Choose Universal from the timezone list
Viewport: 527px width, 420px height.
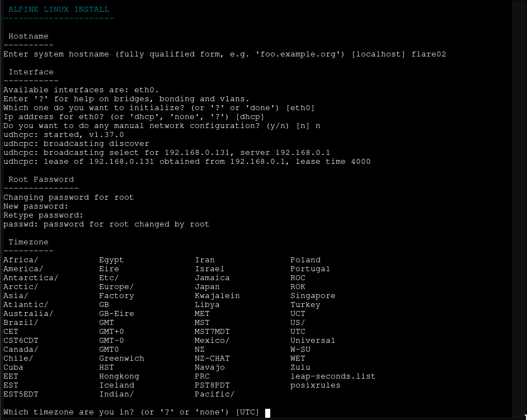pyautogui.click(x=313, y=341)
